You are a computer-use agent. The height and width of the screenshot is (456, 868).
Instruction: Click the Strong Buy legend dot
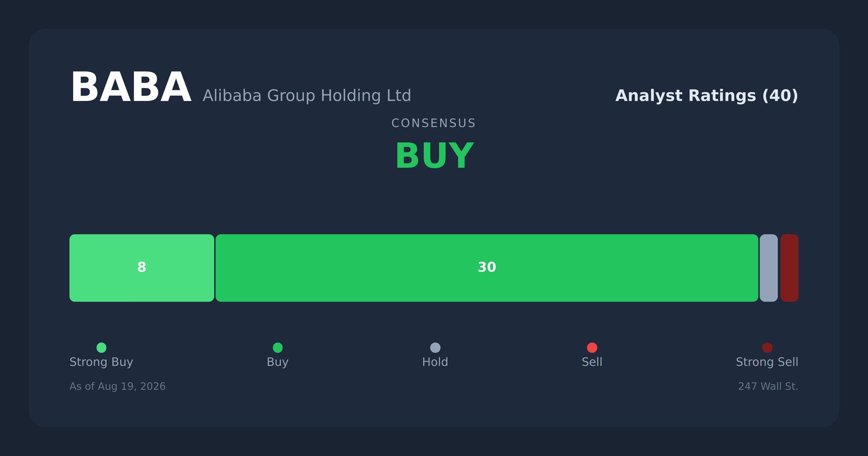coord(101,347)
